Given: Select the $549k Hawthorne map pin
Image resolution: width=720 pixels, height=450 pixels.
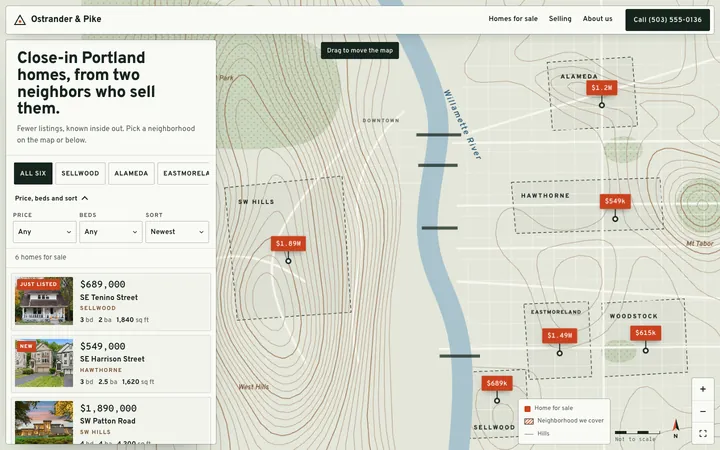Looking at the screenshot, I should [615, 201].
